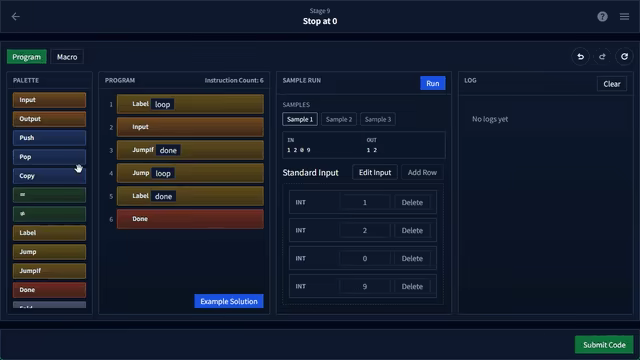Pick the Output block in the palette

(49, 119)
